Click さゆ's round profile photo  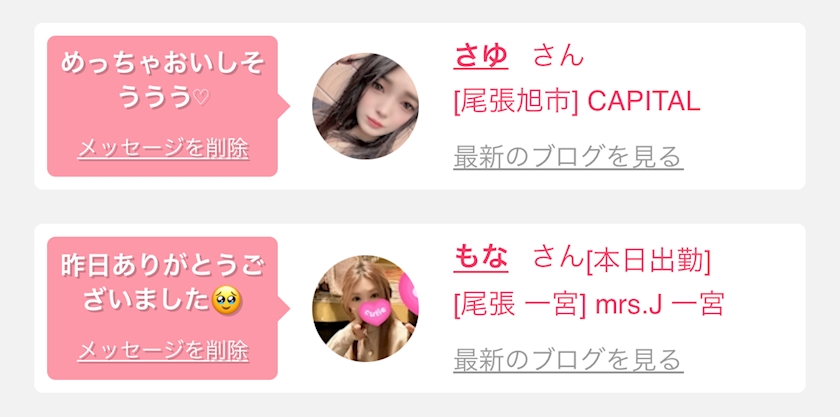(x=365, y=106)
